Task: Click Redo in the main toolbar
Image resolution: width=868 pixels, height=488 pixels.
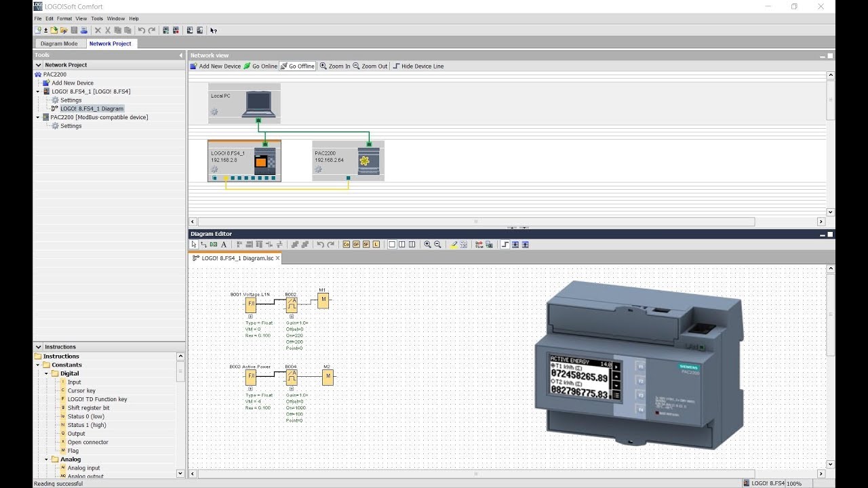Action: tap(152, 30)
